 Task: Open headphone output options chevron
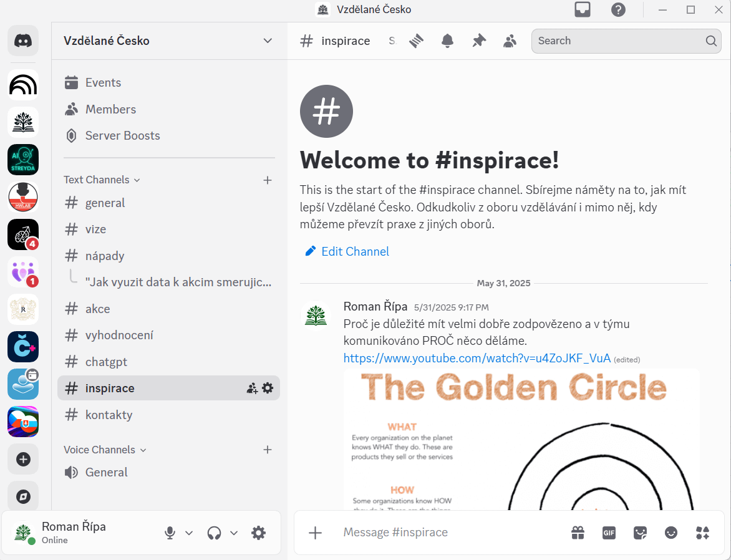(x=234, y=533)
